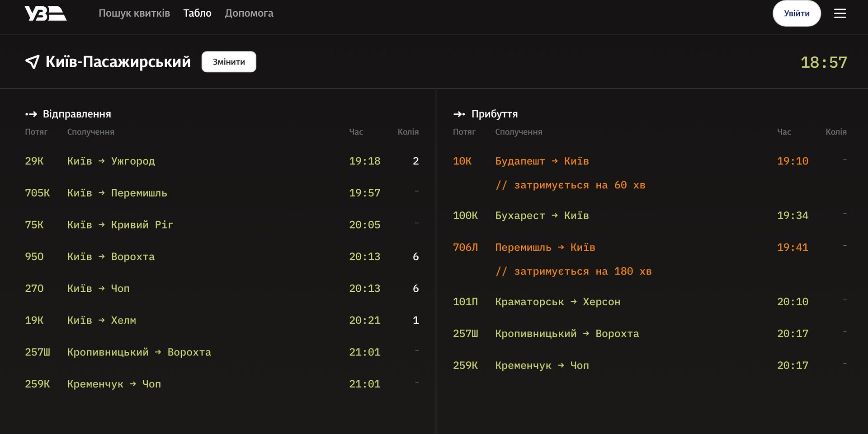The height and width of the screenshot is (434, 868).
Task: Select arriving train 10К from Будапешт
Action: click(x=542, y=161)
